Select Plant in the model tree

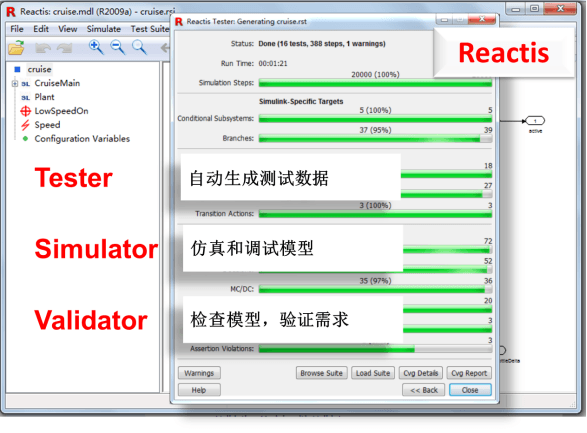(x=45, y=97)
